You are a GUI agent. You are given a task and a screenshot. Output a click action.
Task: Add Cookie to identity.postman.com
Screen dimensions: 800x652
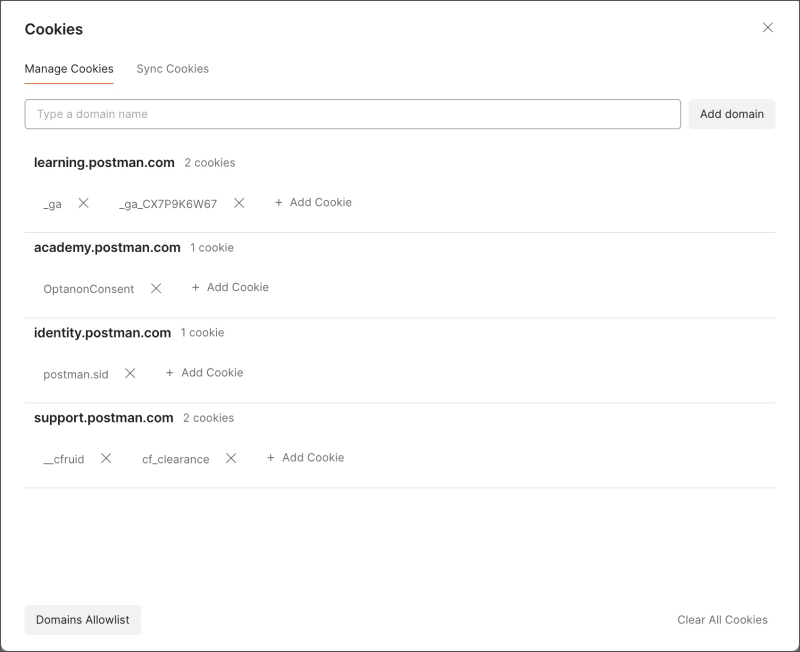(x=204, y=372)
